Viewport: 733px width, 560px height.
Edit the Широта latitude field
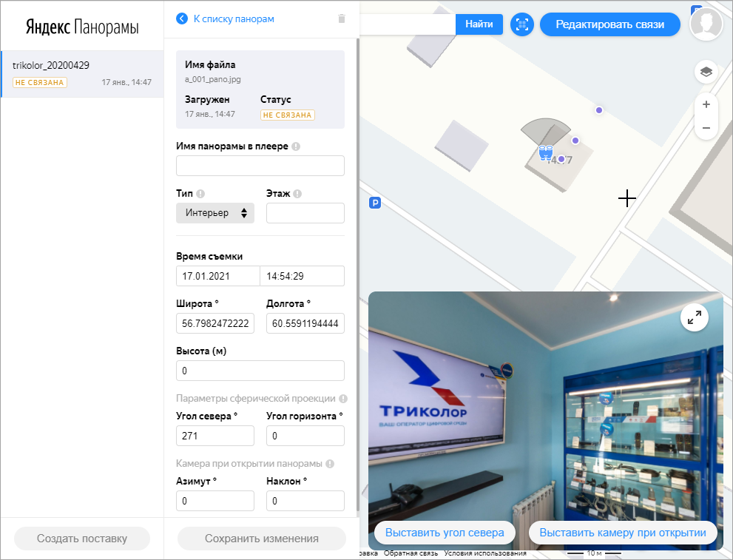click(x=215, y=323)
